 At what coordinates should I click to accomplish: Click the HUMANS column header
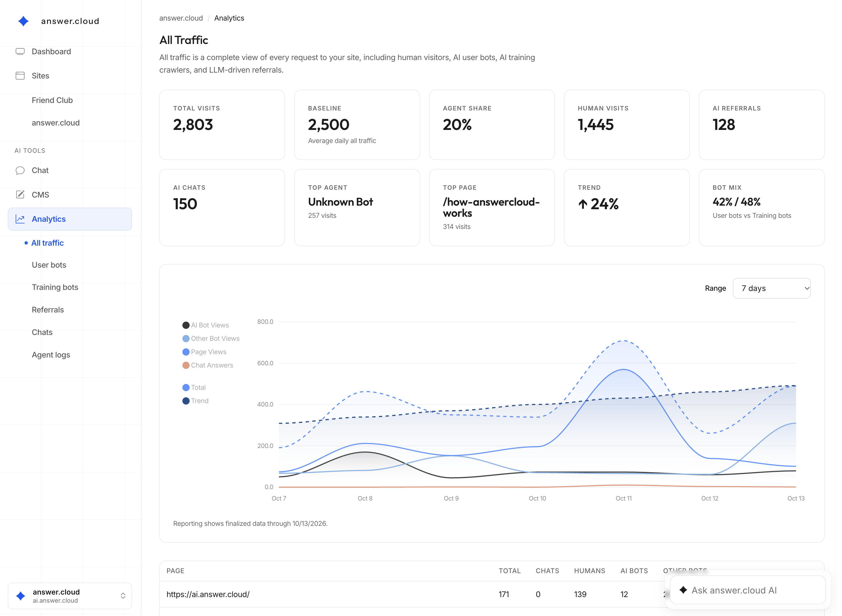[589, 571]
